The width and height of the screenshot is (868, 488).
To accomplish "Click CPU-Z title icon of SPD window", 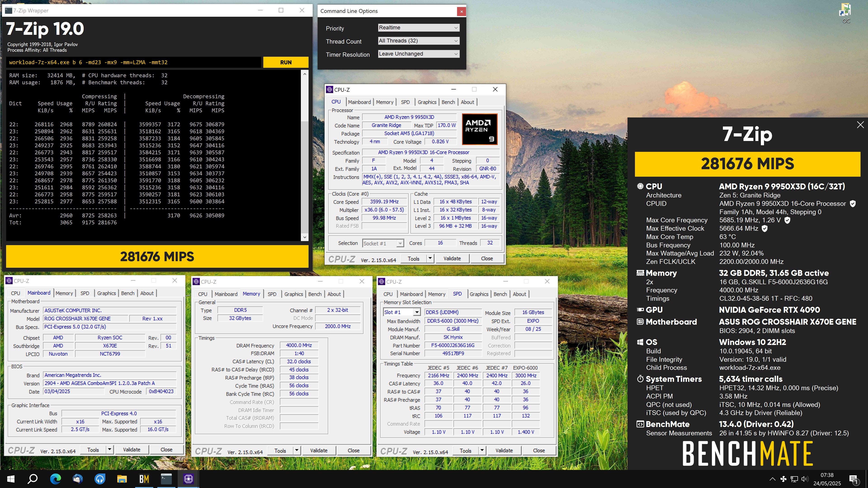I will pos(381,282).
